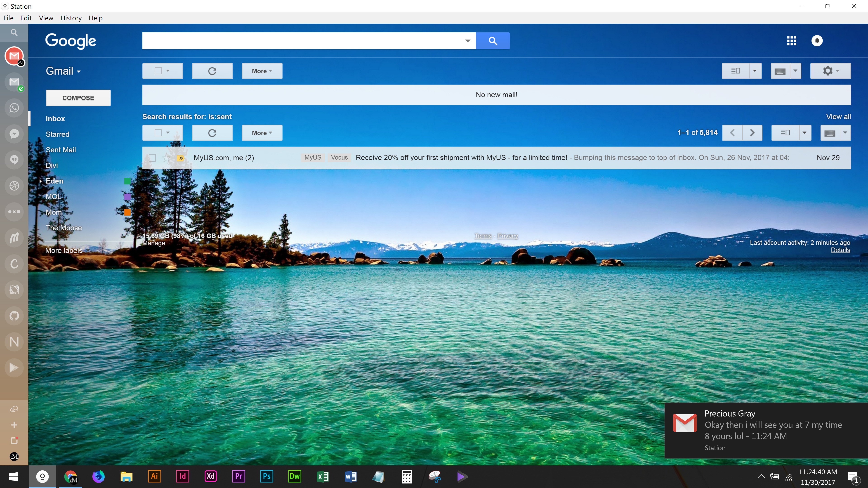The image size is (868, 488).
Task: Click the purple MOL label color swatch
Action: [127, 197]
